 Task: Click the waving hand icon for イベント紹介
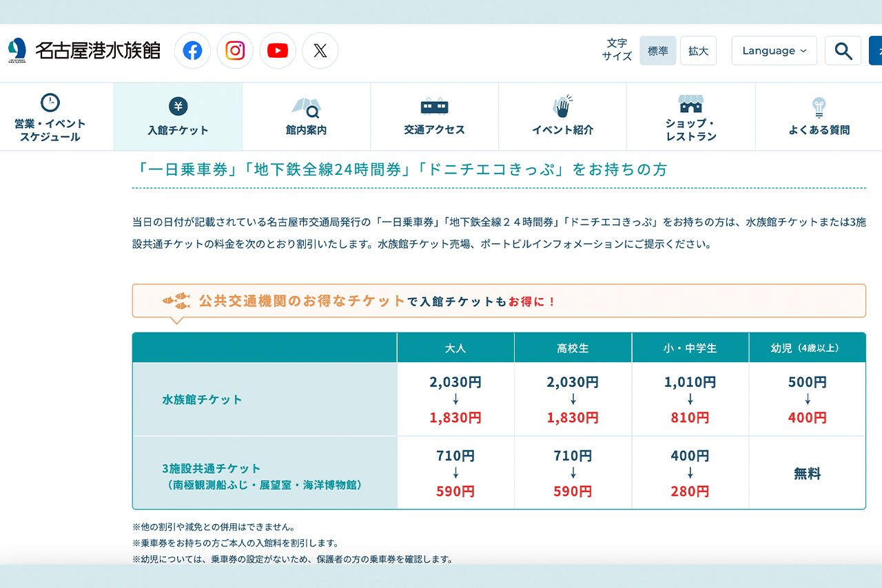(562, 106)
